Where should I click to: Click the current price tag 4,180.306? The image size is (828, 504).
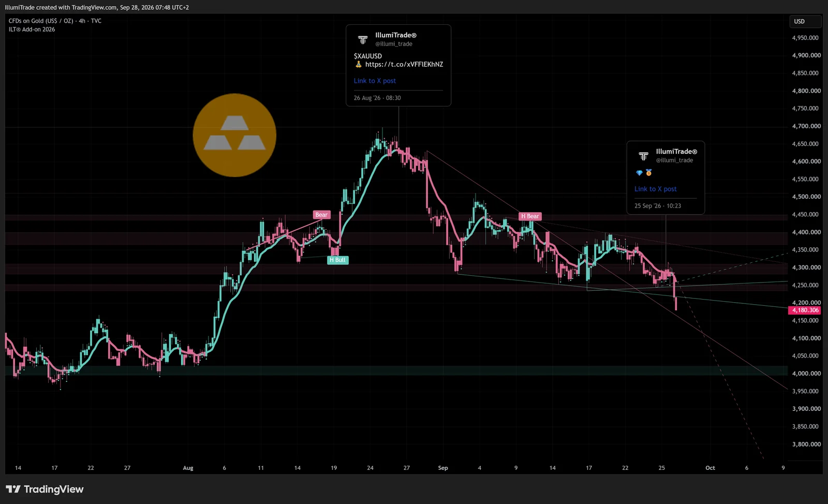(805, 310)
